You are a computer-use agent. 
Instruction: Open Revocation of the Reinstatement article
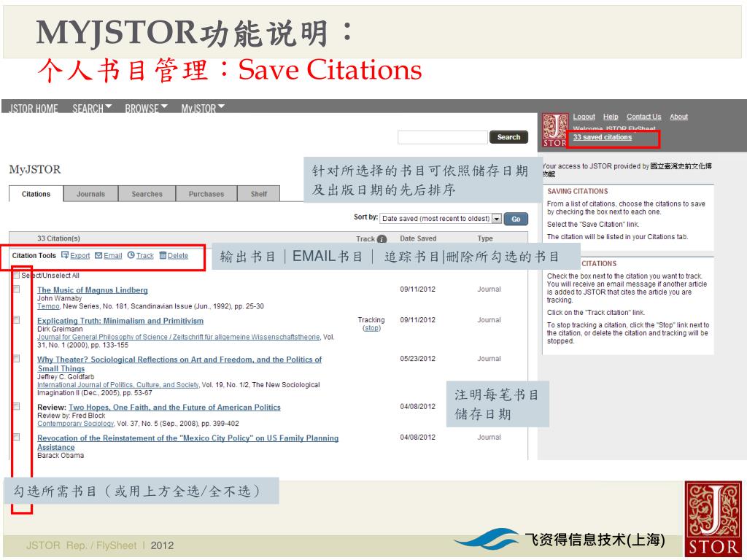pyautogui.click(x=187, y=443)
